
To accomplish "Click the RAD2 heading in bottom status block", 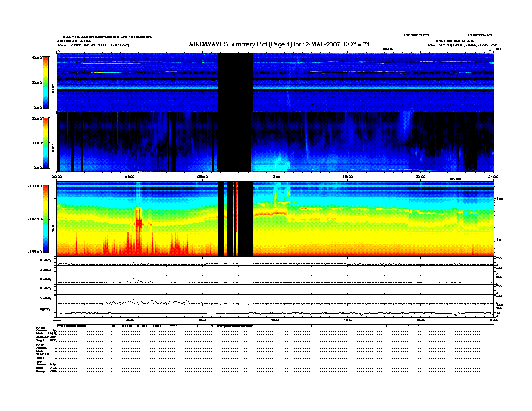I will pos(40,328).
